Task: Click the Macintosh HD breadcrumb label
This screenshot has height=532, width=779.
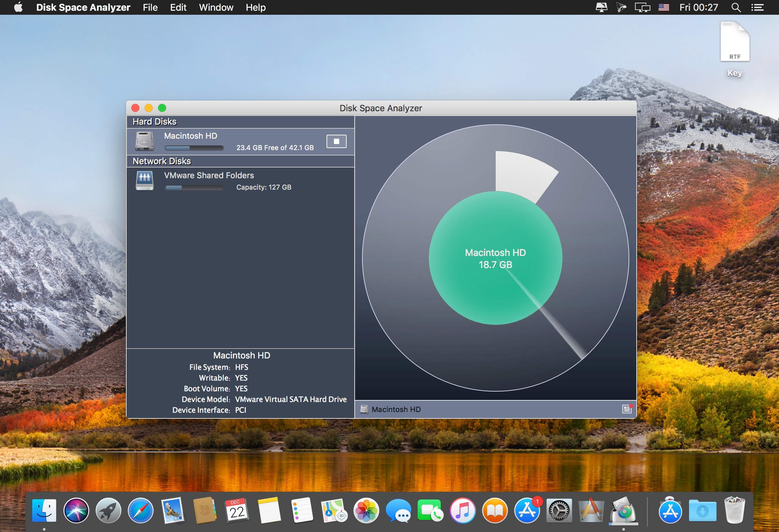Action: point(396,409)
